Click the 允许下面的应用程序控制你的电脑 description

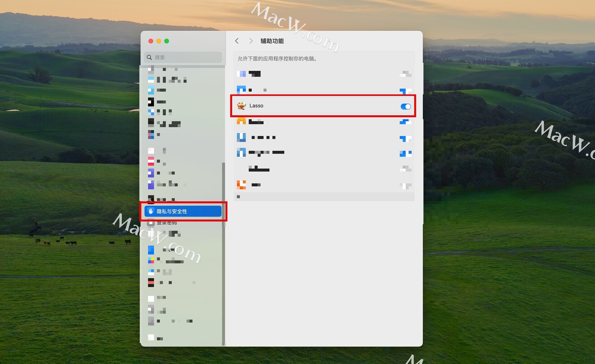tap(278, 59)
